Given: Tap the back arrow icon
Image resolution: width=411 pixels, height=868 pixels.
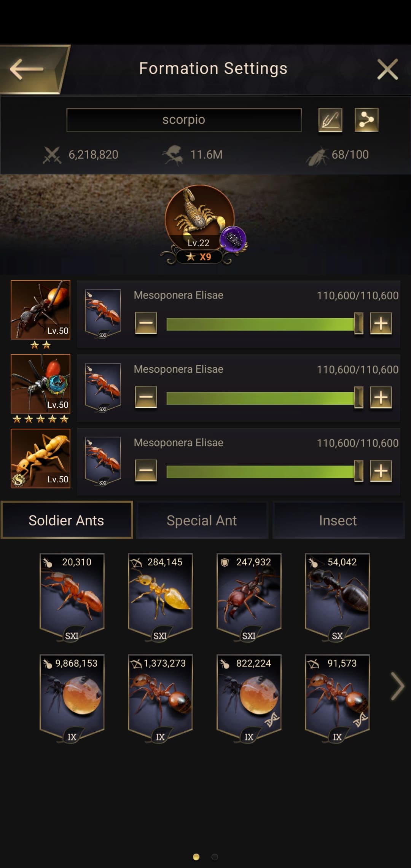Looking at the screenshot, I should [27, 69].
